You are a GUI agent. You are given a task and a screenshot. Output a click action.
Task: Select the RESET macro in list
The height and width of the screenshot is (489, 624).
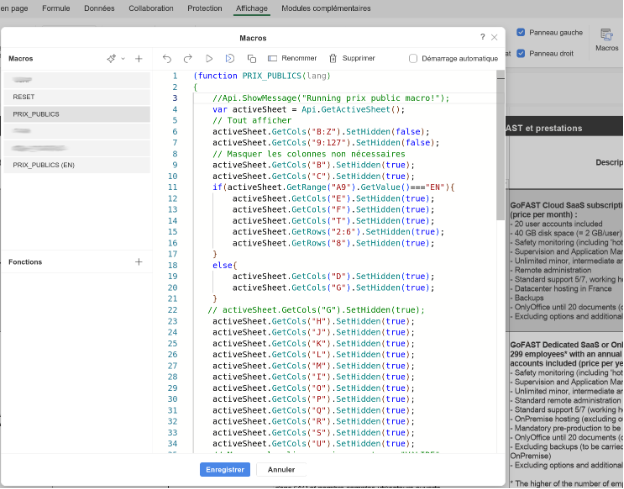24,97
